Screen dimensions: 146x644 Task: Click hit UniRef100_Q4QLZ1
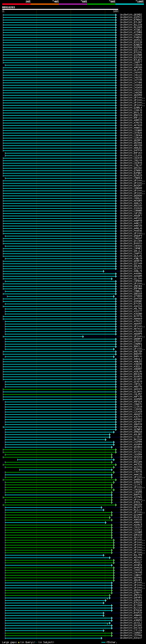(x=131, y=203)
